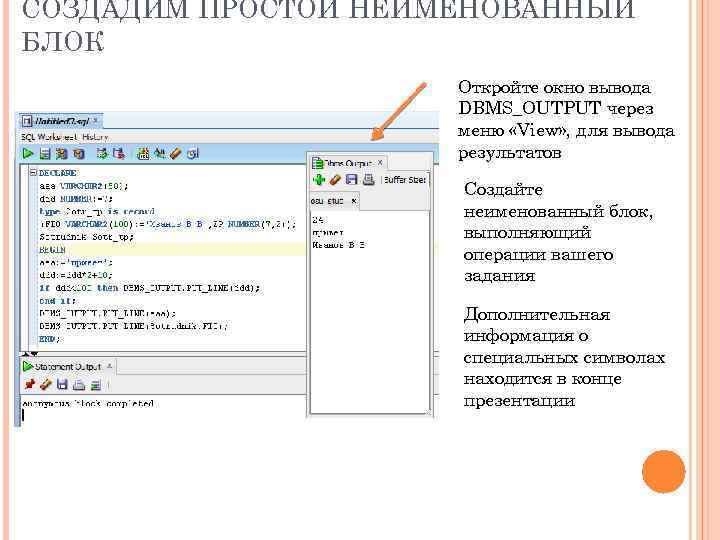Close the Untitled.sql tab
720x540 pixels.
[96, 120]
